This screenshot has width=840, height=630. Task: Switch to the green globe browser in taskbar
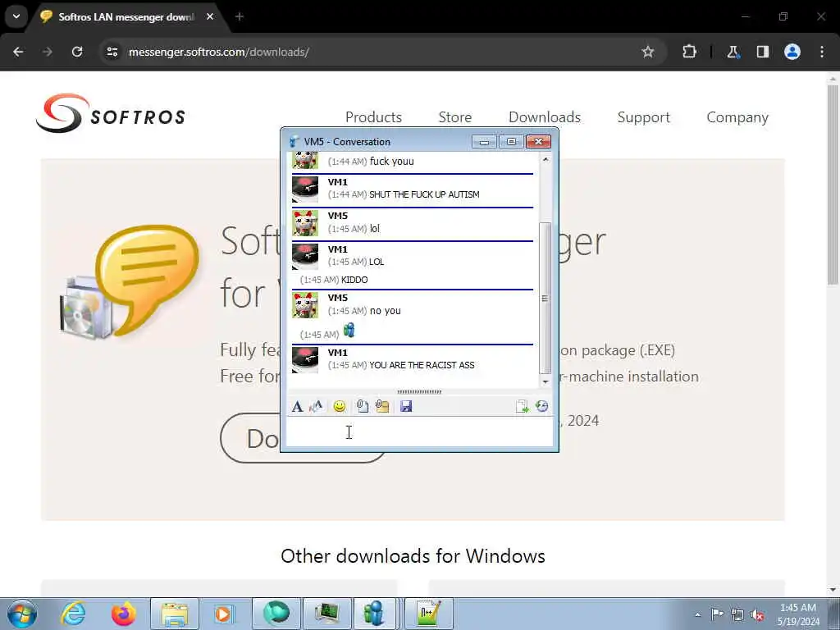click(x=276, y=614)
